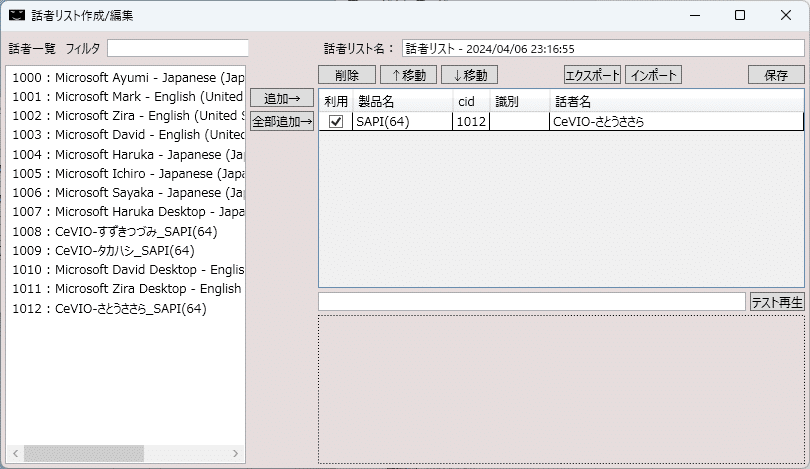Click the dotted text area below the test field
This screenshot has height=469, width=810.
coord(562,389)
